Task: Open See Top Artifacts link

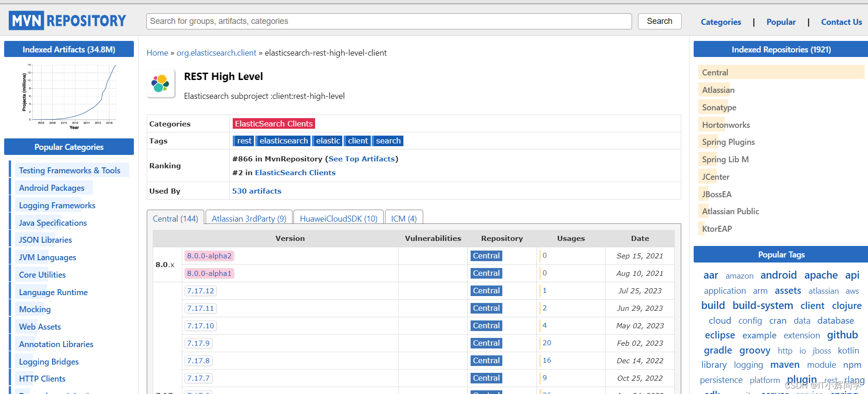Action: click(362, 159)
